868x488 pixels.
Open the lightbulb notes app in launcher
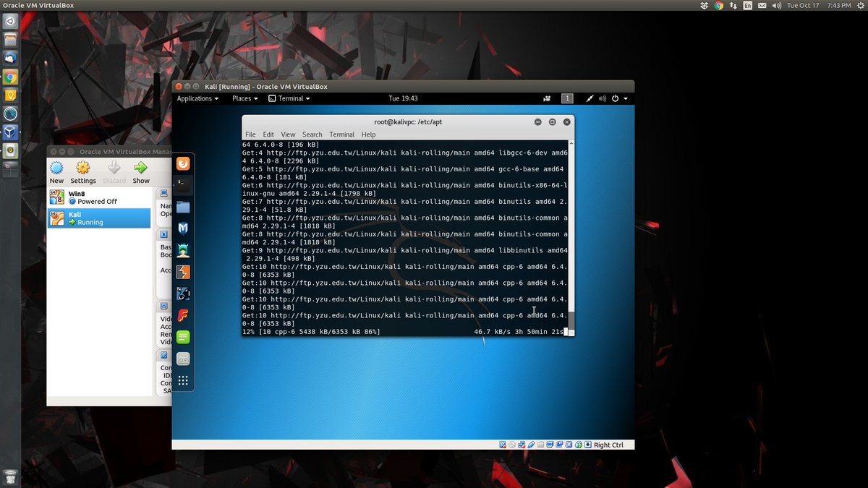pos(10,95)
